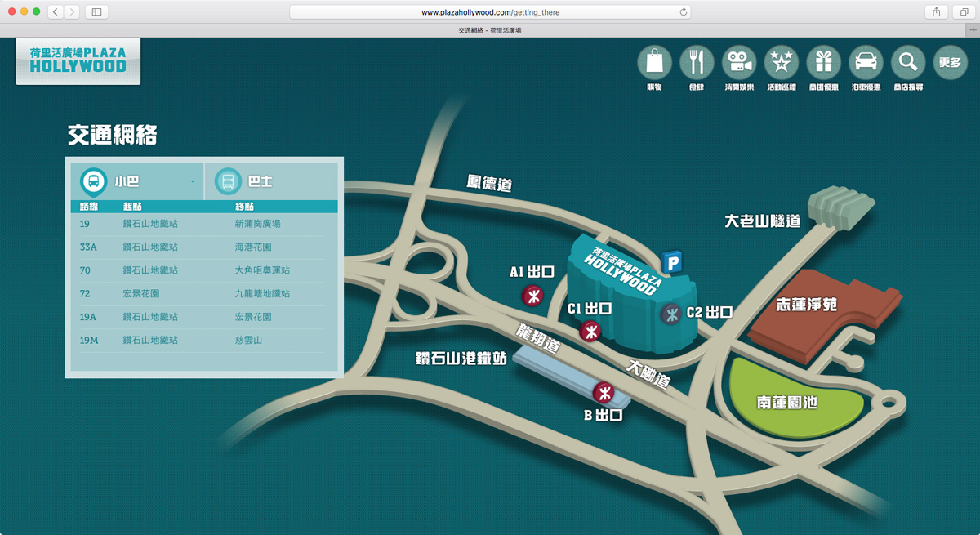Open 商店搜尋 magnifier icon
980x535 pixels.
[907, 62]
